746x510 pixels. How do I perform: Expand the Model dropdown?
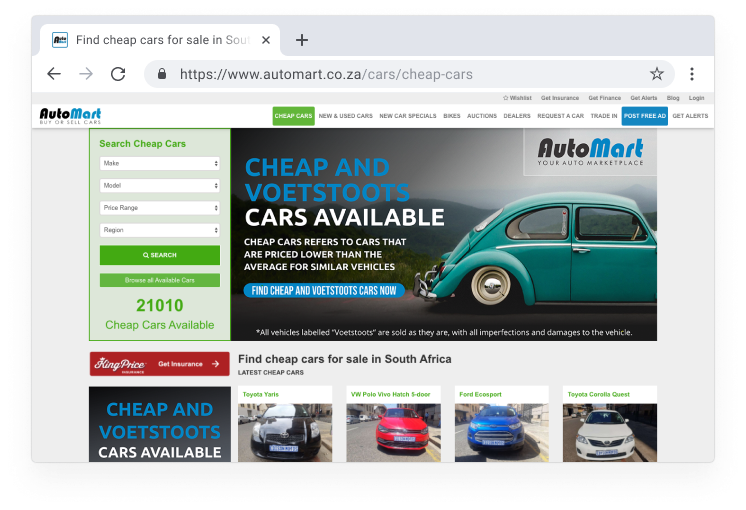[160, 186]
